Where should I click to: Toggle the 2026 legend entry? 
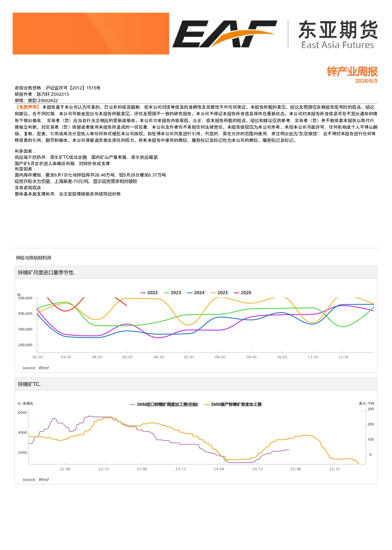pyautogui.click(x=243, y=293)
